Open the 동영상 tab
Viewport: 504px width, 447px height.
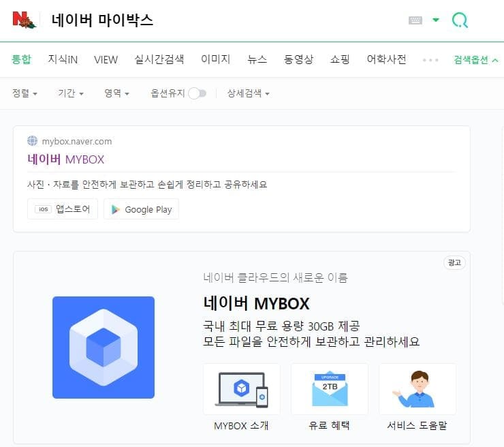click(298, 59)
